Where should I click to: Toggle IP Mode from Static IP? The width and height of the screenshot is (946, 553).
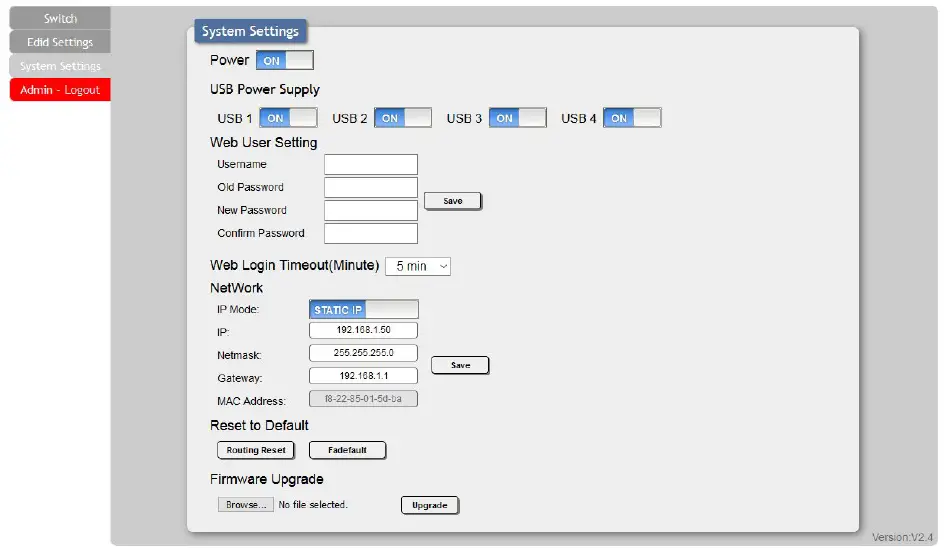(364, 309)
